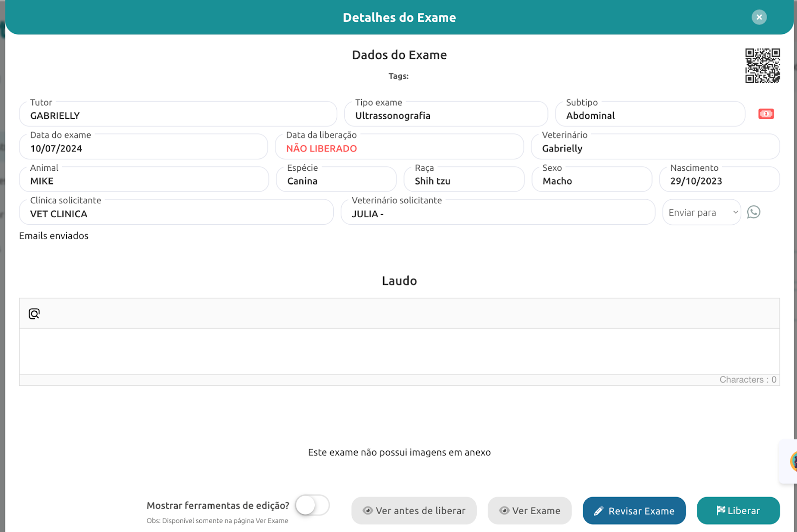Click the Veterinário field Gabrielly
This screenshot has height=532, width=797.
[x=655, y=146]
